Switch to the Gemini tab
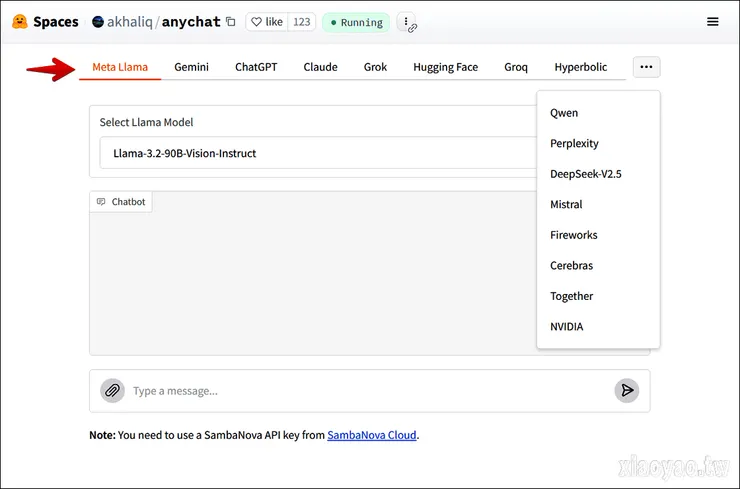 [191, 67]
